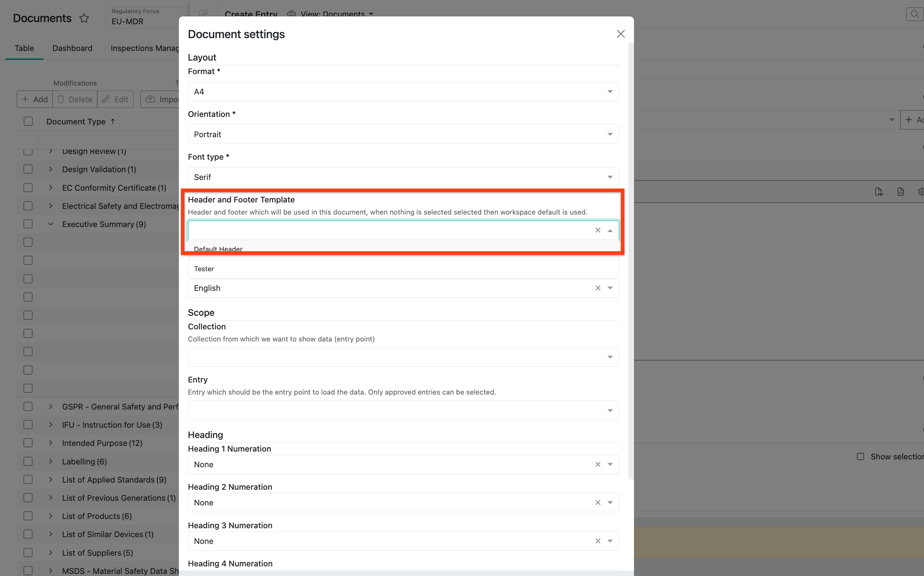Viewport: 924px width, 576px height.
Task: Choose the Default Header option
Action: point(403,249)
